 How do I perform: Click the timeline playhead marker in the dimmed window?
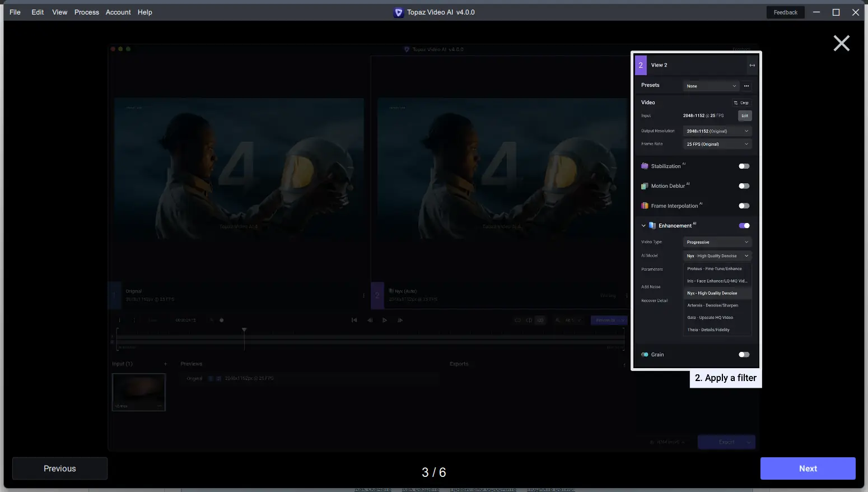[x=244, y=331]
